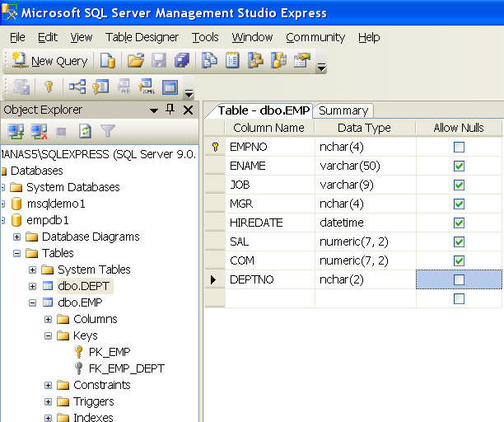Switch to the Summary tab
This screenshot has height=422, width=504.
[x=343, y=110]
